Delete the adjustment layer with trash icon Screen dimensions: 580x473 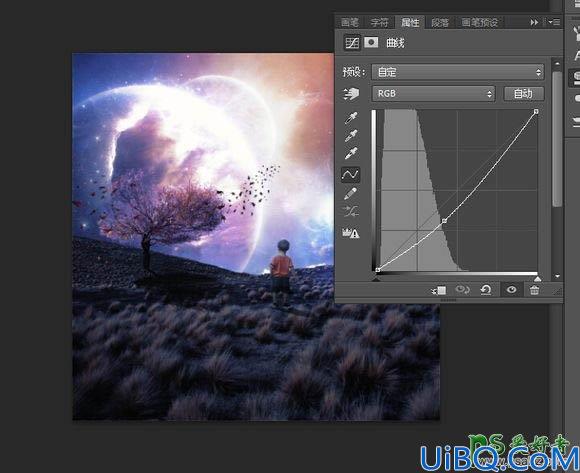click(x=534, y=290)
